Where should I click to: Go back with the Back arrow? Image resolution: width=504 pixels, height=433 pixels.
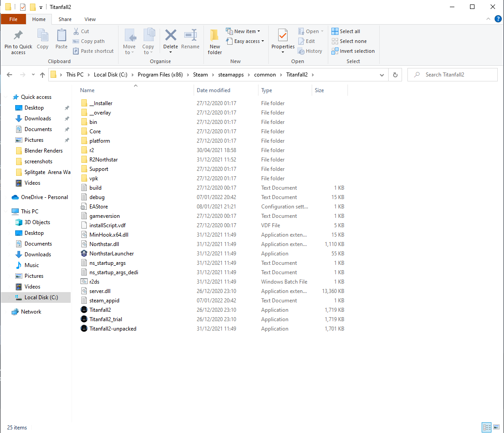pos(10,75)
